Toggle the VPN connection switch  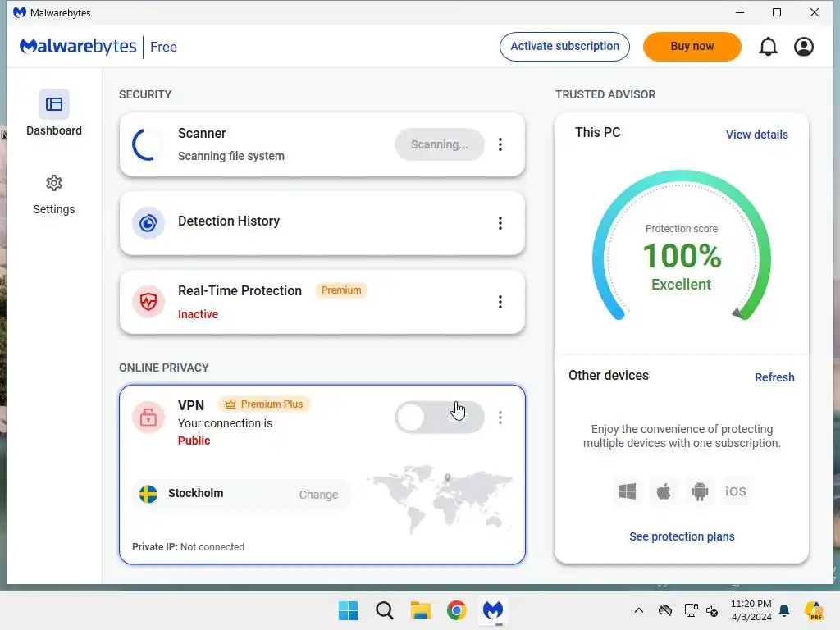click(440, 418)
